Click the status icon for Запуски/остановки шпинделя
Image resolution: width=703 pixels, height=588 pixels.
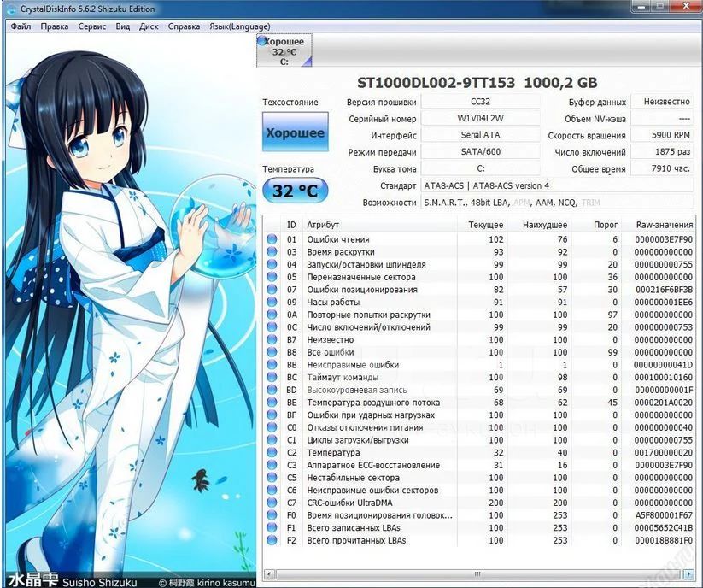[272, 264]
